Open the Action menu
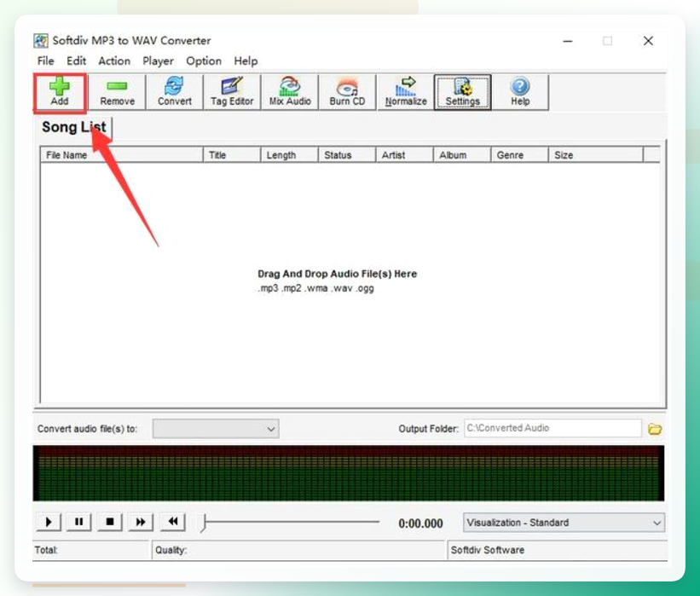Image resolution: width=700 pixels, height=596 pixels. (x=114, y=61)
